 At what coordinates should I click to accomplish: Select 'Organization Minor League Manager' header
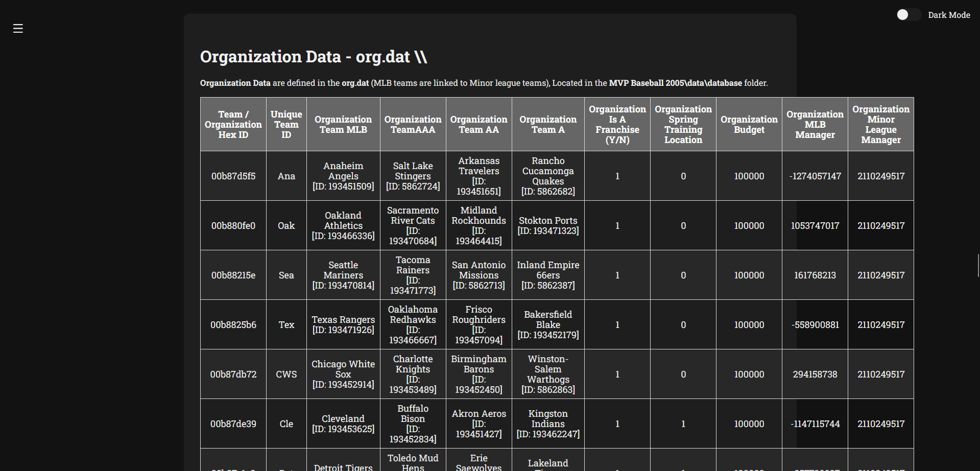pyautogui.click(x=881, y=125)
